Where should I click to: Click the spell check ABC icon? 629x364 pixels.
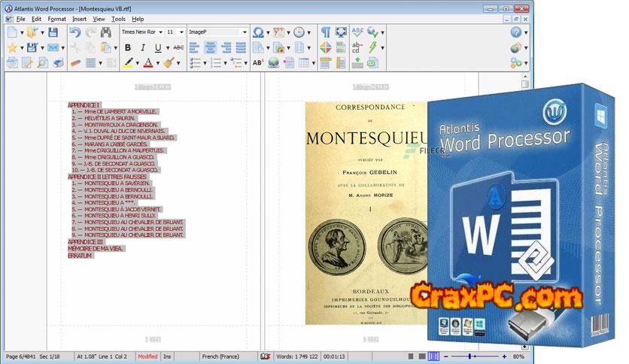click(357, 32)
